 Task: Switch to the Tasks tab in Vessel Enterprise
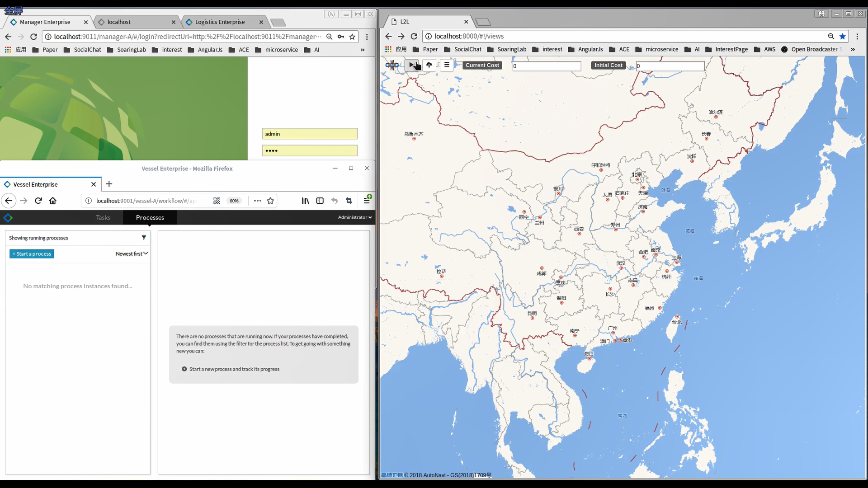coord(103,217)
